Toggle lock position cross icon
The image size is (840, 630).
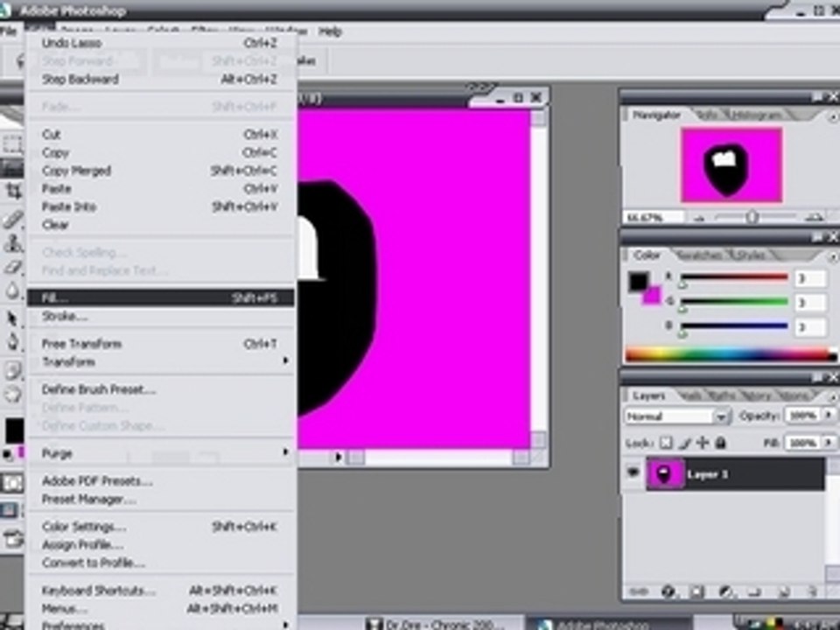point(703,443)
